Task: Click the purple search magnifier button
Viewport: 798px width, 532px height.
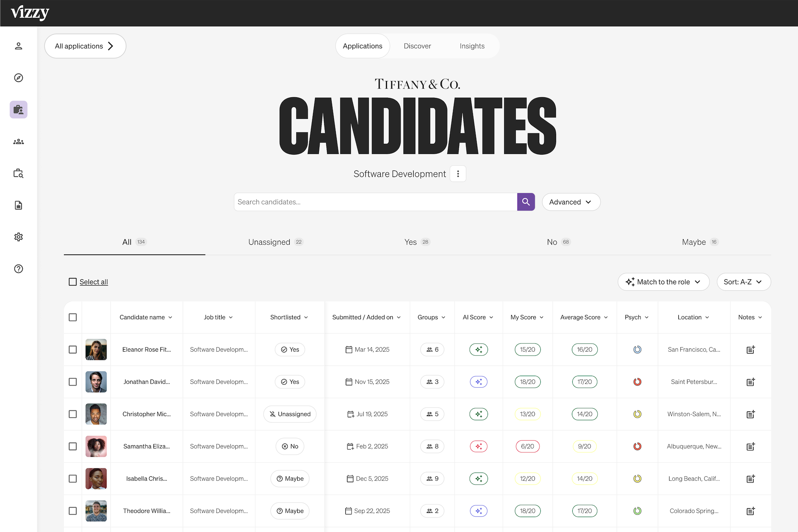Action: 526,202
